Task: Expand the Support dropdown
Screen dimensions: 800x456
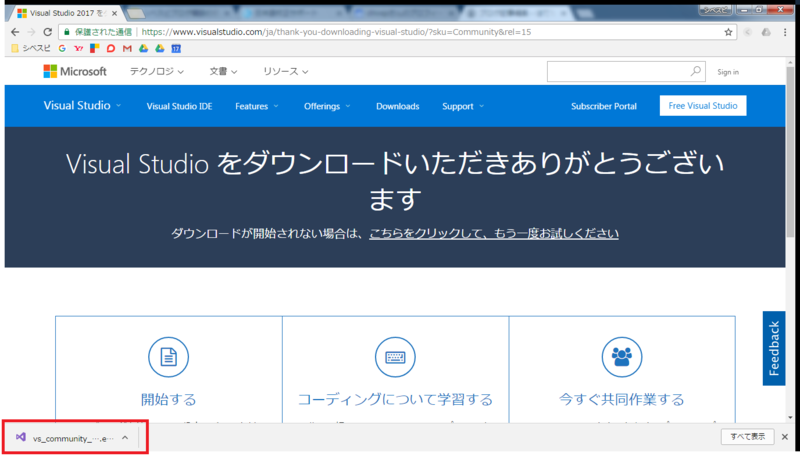Action: (463, 106)
